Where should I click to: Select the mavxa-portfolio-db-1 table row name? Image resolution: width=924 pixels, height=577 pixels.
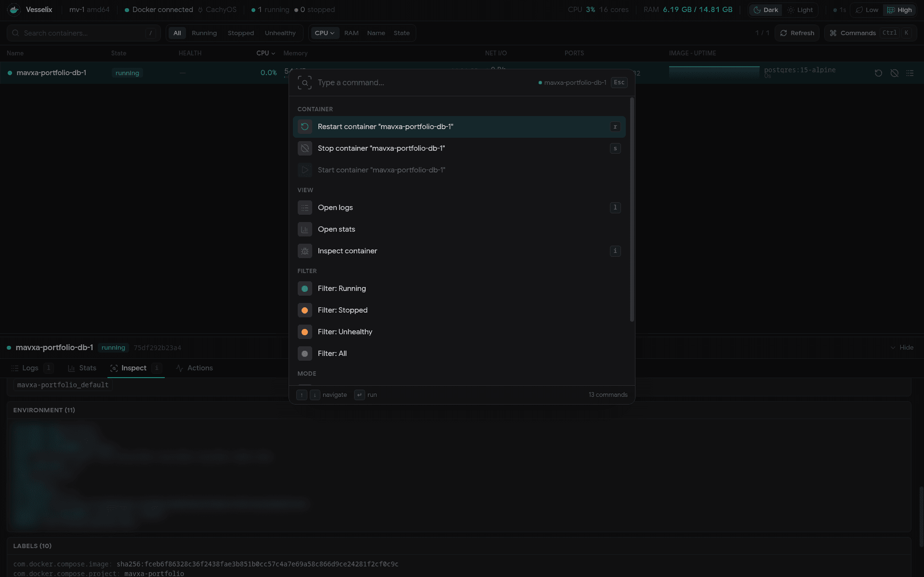click(x=52, y=73)
